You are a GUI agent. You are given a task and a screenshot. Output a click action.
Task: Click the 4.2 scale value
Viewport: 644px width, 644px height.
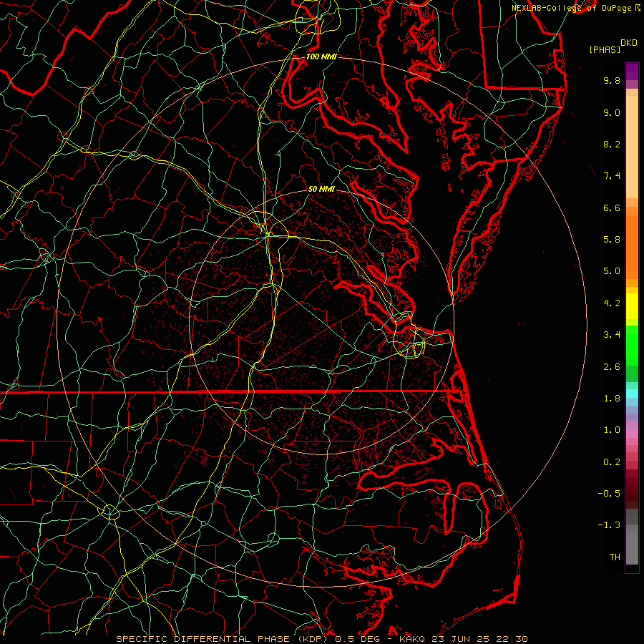click(x=612, y=303)
